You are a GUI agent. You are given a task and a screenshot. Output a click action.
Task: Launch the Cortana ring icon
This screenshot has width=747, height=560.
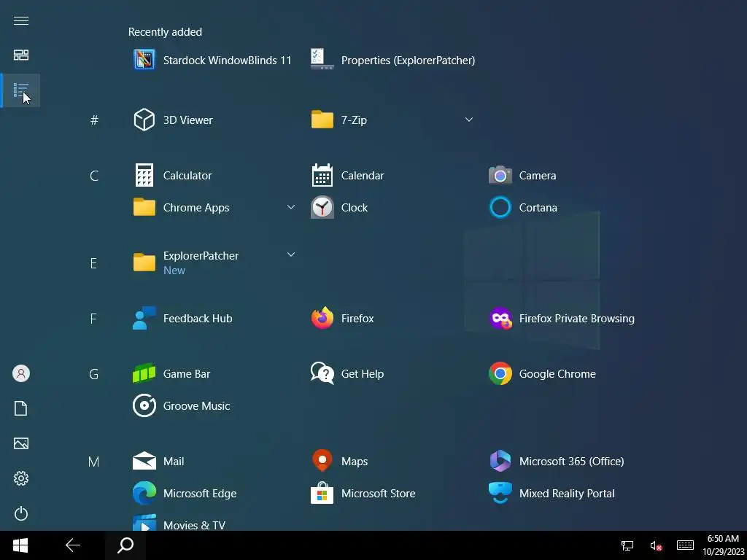[x=500, y=208]
